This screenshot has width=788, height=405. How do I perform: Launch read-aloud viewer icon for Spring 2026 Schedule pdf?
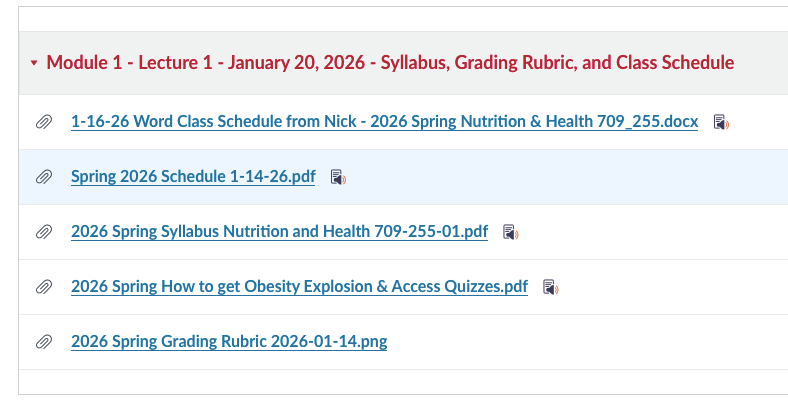pyautogui.click(x=338, y=178)
